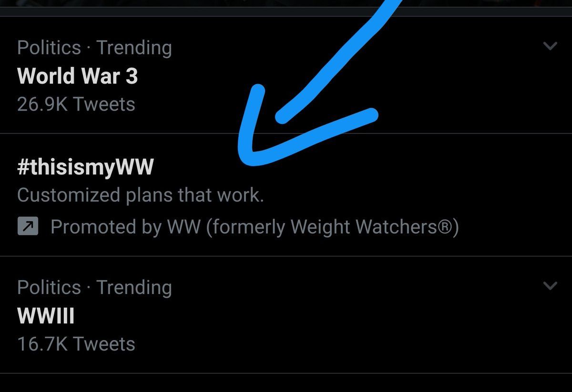Click "Trending" label above World War 3
572x392 pixels.
134,48
